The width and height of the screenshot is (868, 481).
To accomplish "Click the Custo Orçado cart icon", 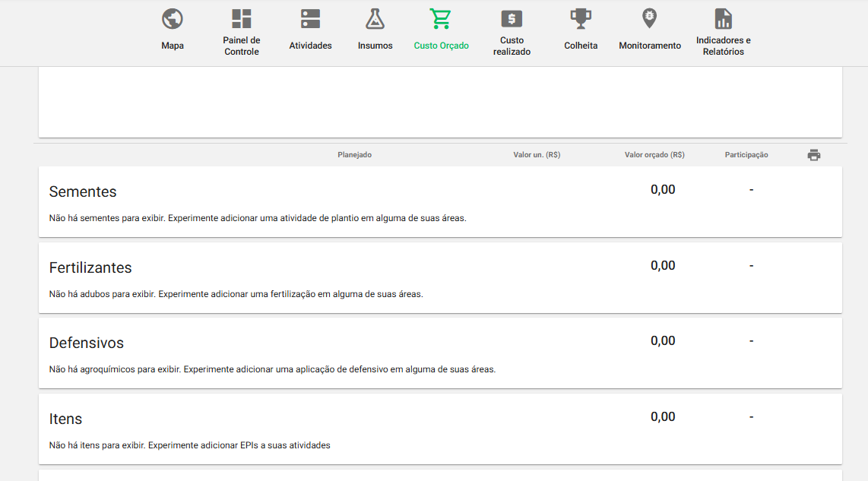I will 441,19.
